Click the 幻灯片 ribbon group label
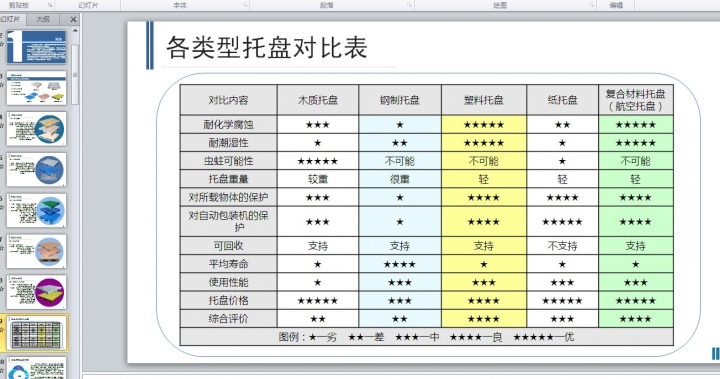720x379 pixels. 88,5
